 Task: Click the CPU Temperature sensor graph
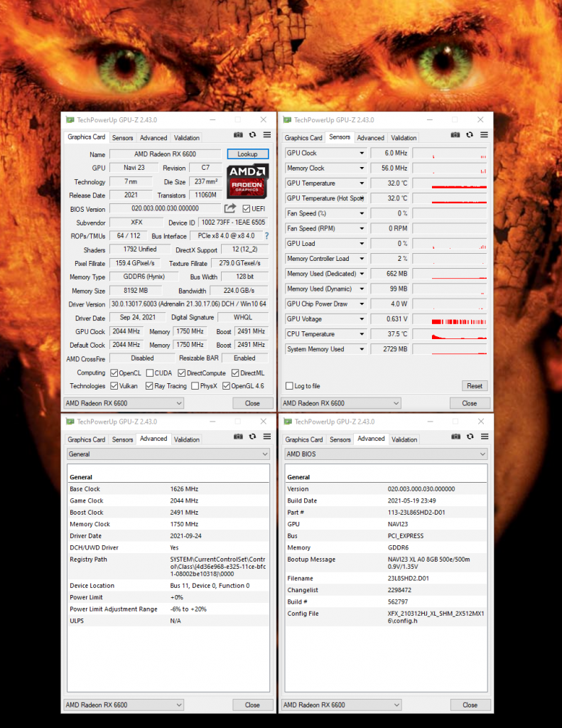(450, 334)
